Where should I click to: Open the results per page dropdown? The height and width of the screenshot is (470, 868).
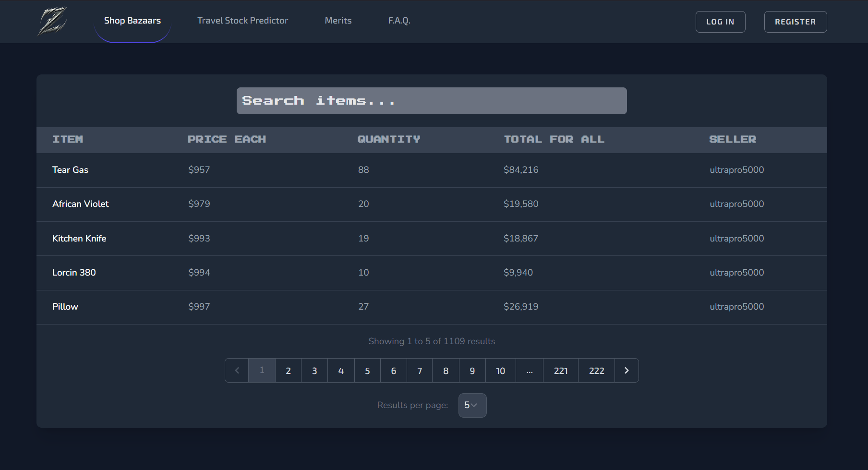click(472, 405)
